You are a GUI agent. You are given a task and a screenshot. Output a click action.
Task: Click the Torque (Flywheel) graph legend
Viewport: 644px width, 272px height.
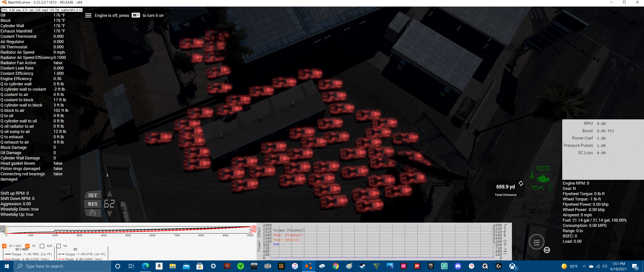(x=289, y=230)
